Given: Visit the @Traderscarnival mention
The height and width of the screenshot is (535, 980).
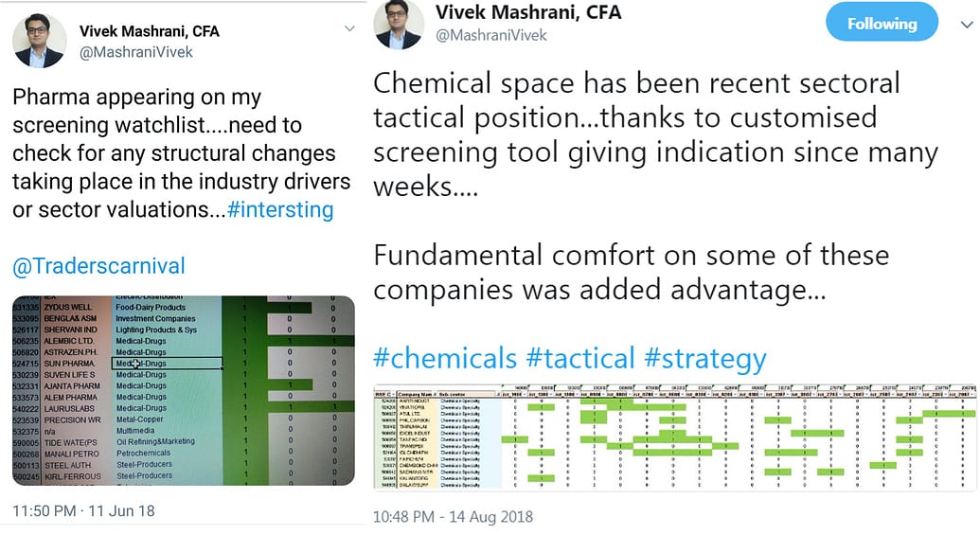Looking at the screenshot, I should pyautogui.click(x=98, y=266).
